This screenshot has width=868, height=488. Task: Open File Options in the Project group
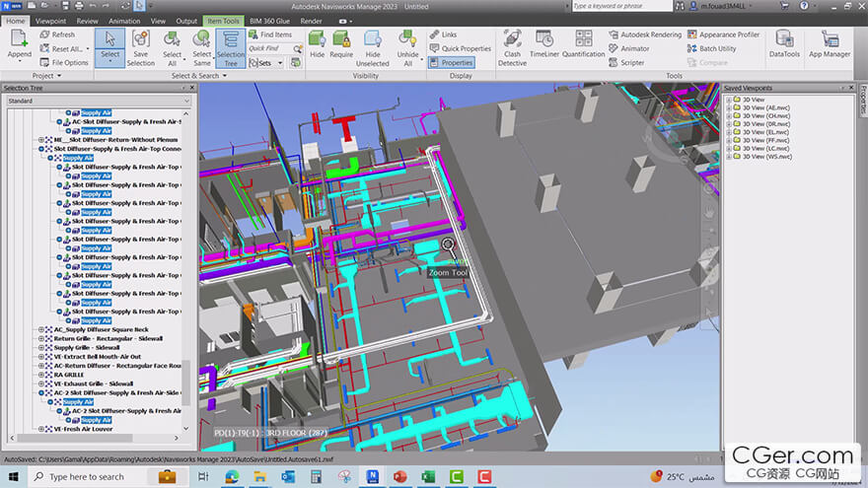click(x=64, y=62)
